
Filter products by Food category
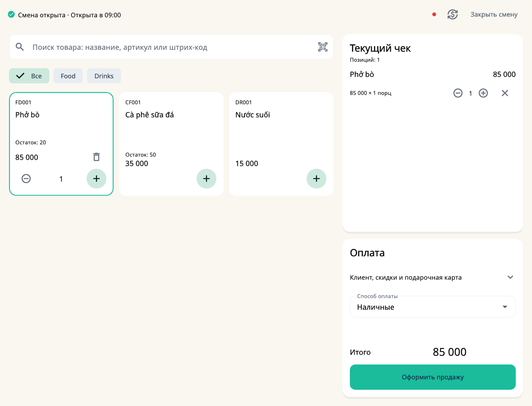click(x=68, y=76)
